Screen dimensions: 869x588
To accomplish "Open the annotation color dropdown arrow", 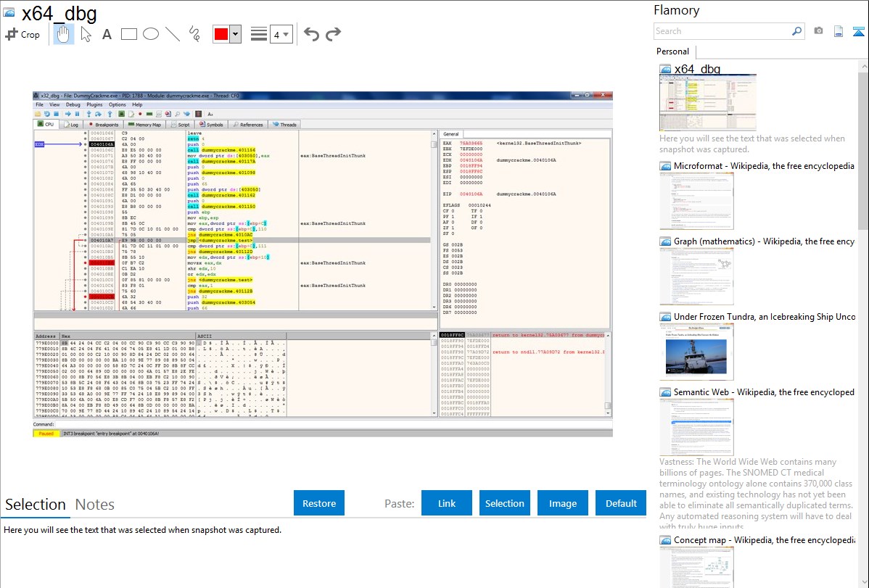I will [236, 34].
